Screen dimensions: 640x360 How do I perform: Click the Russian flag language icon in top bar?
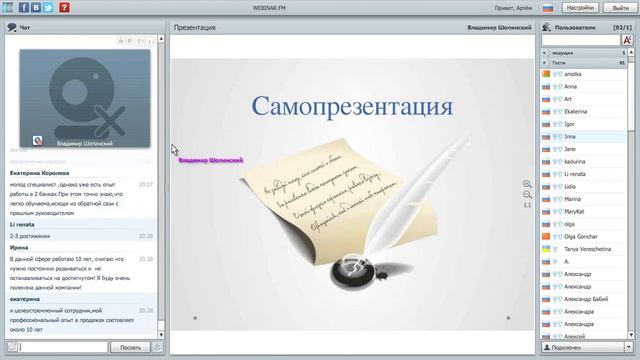coord(548,8)
